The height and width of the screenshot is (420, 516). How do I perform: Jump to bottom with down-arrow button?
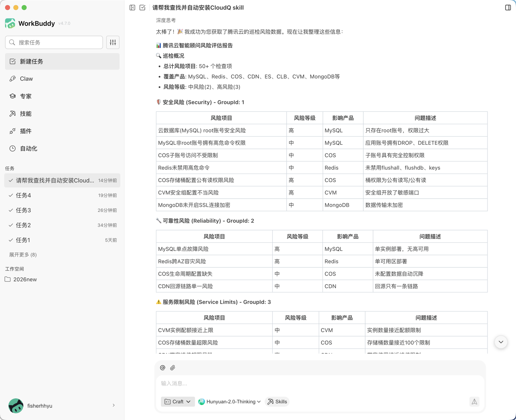coord(501,342)
